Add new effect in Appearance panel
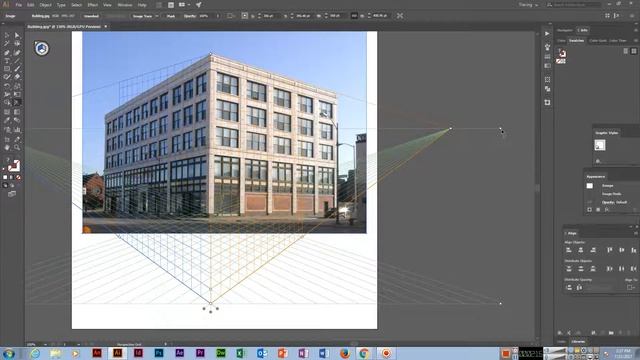Viewport: 640px width, 360px height. click(x=607, y=209)
